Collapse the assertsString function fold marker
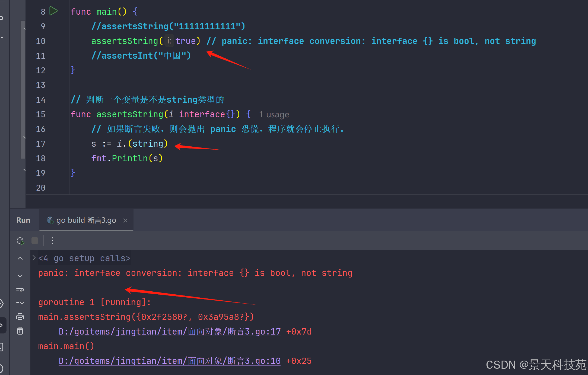 pos(24,137)
